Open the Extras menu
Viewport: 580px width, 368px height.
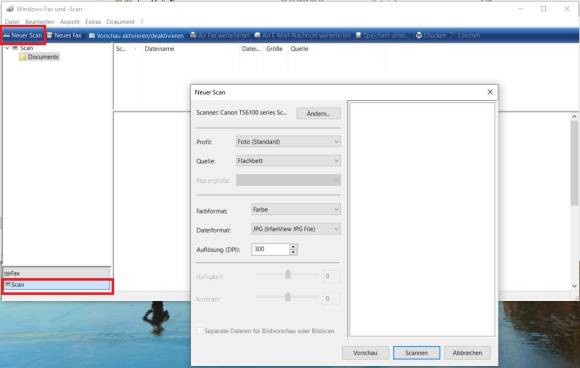93,22
